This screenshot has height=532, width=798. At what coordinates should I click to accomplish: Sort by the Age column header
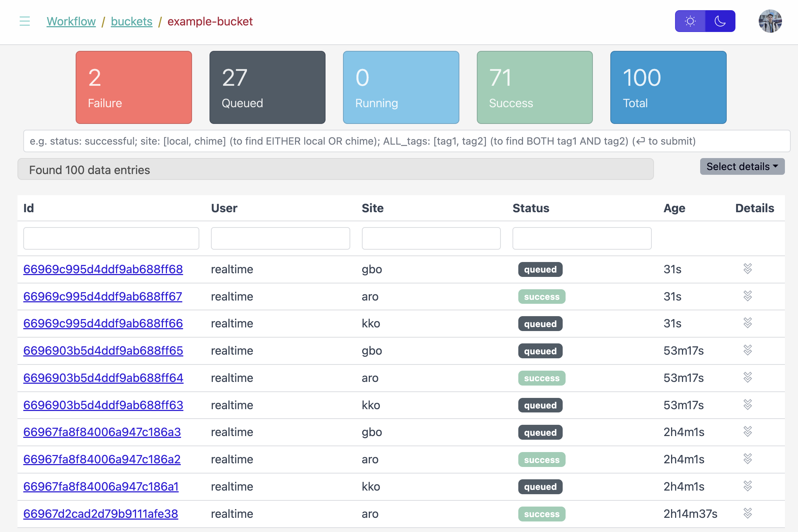point(674,208)
